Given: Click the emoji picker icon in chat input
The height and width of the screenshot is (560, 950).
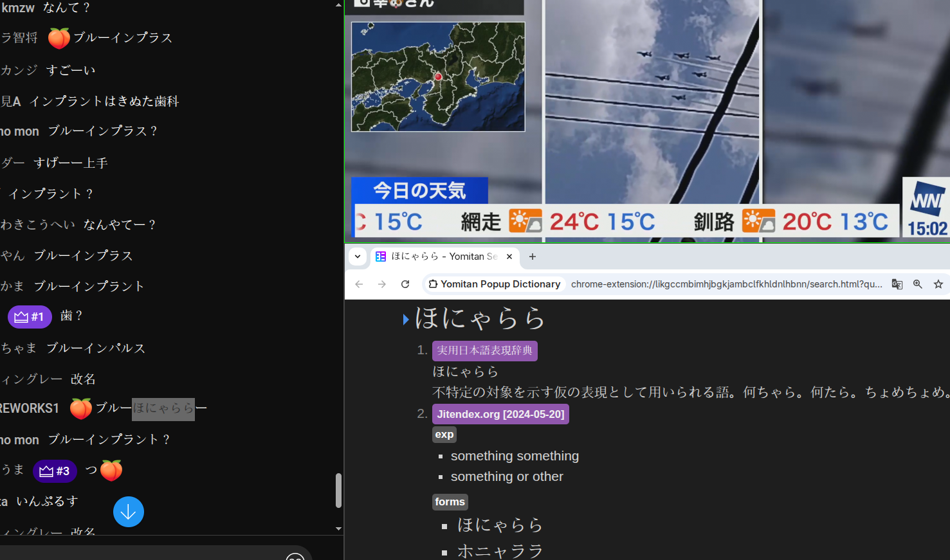Looking at the screenshot, I should point(295,557).
